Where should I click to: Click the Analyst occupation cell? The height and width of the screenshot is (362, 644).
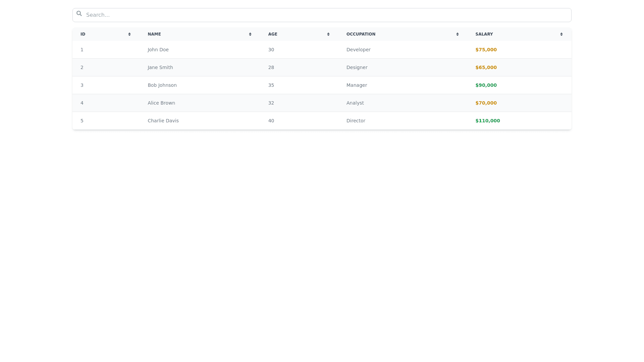click(x=355, y=103)
